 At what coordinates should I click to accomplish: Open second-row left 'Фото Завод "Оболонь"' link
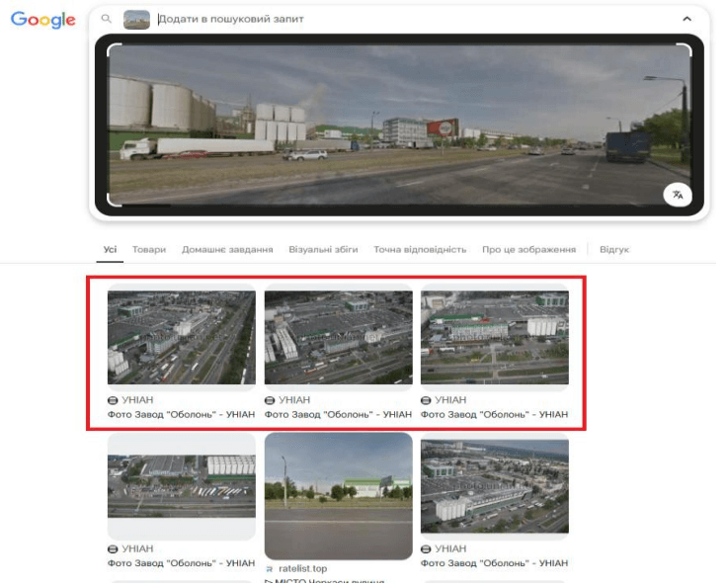182,563
